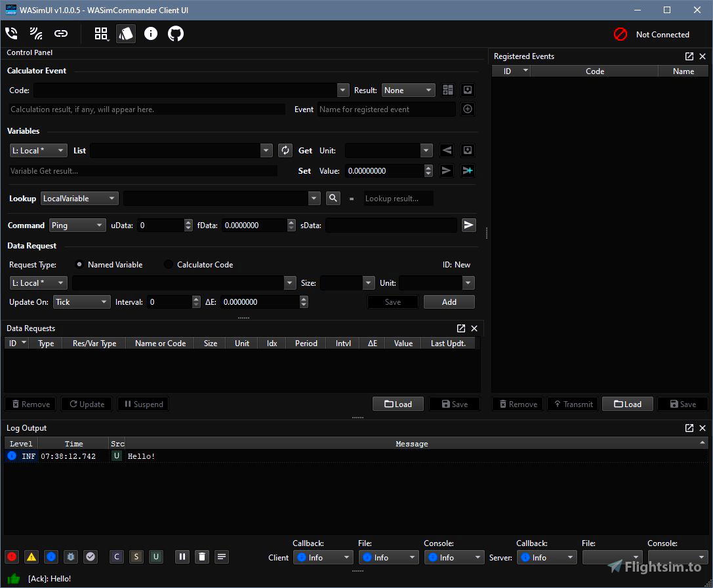Screen dimensions: 713x588
Task: Pop out the Registered Events panel
Action: pos(689,56)
